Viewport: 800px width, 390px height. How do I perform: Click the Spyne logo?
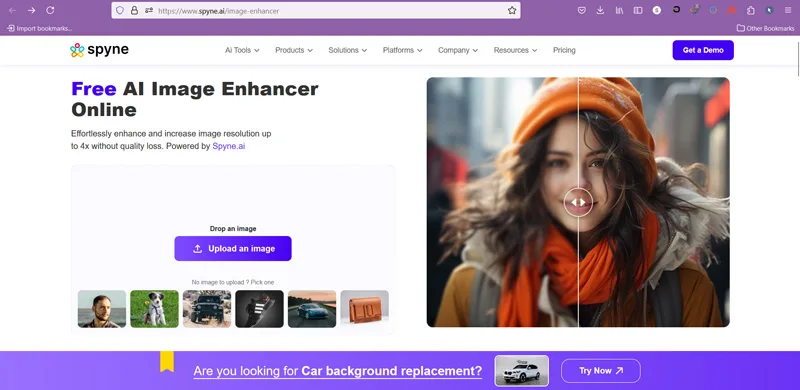(x=99, y=50)
